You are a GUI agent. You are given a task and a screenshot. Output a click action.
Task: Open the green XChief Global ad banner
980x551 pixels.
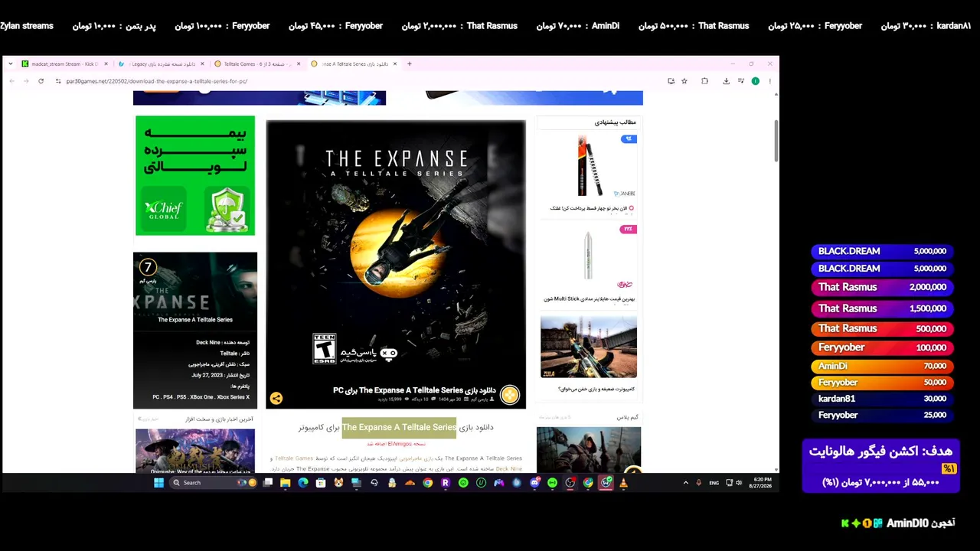click(x=195, y=175)
